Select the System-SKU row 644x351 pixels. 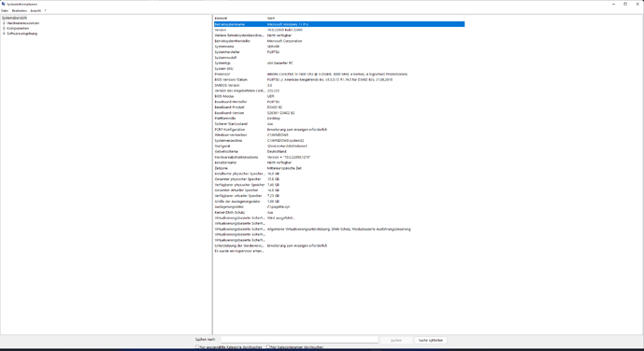(339, 68)
